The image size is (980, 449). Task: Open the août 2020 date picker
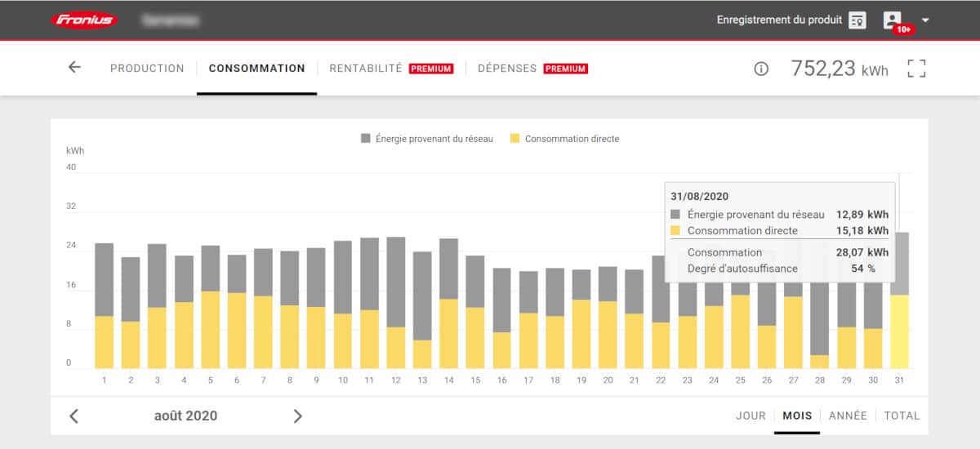click(185, 416)
